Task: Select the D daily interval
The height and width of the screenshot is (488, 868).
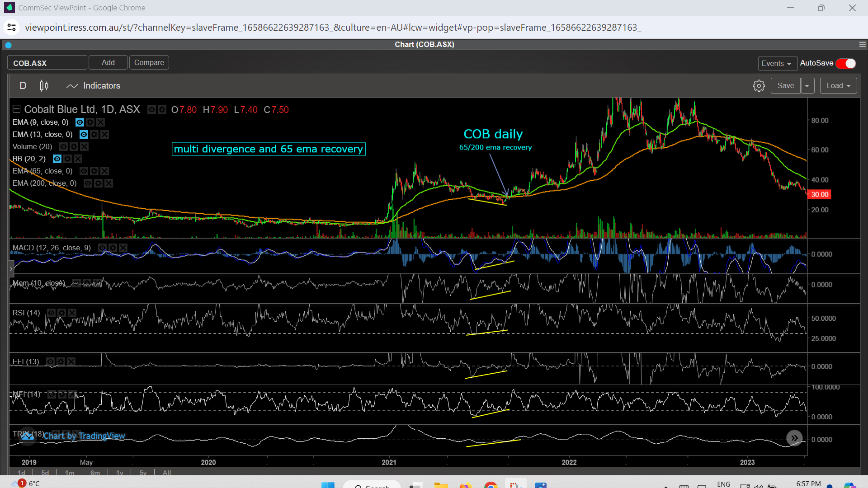Action: 23,86
